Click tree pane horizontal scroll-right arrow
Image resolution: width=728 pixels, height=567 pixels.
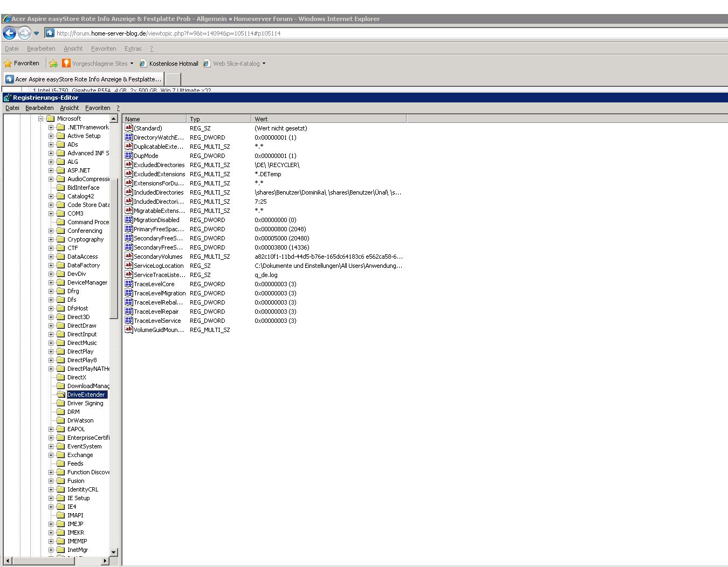[105, 561]
